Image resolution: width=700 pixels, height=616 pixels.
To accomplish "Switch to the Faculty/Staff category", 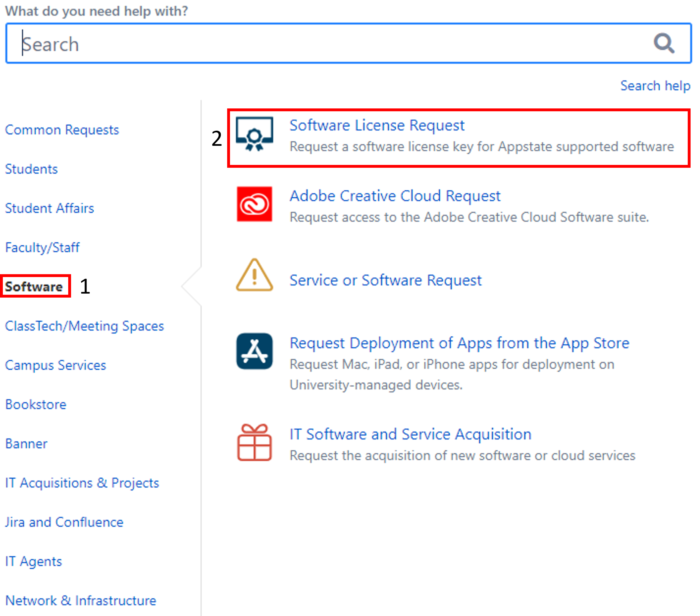I will (x=43, y=248).
